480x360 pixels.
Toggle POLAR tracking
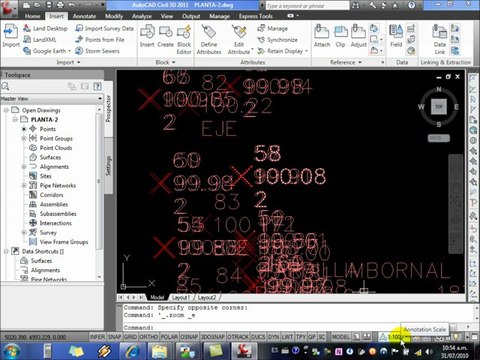tap(169, 337)
